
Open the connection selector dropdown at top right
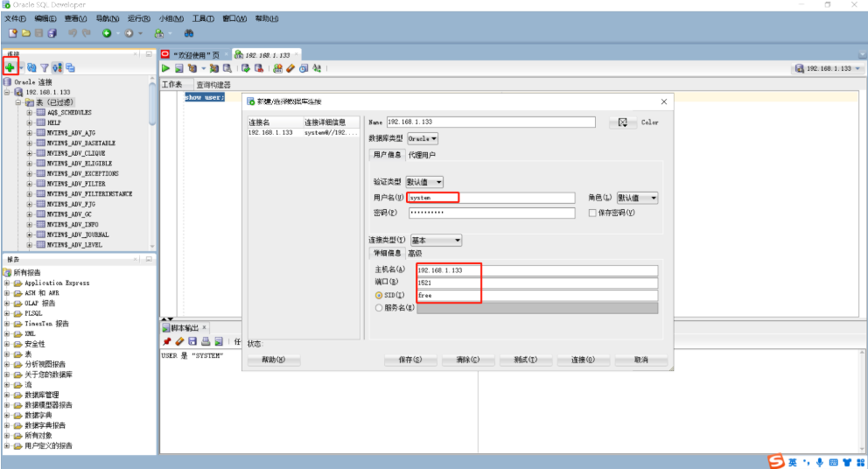point(828,68)
